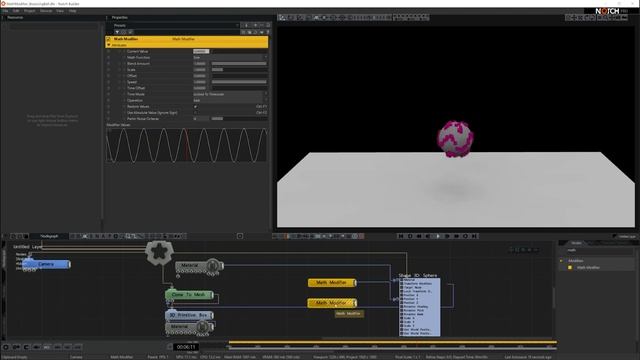Viewport: 640px width, 360px height.
Task: Click the Properties panel title
Action: (120, 18)
